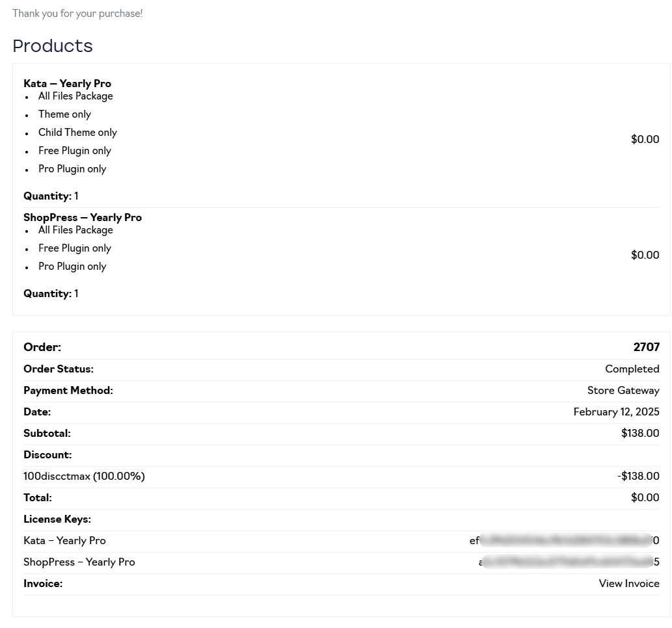This screenshot has height=628, width=672.
Task: Click 'Theme only' under Kata
Action: click(64, 114)
